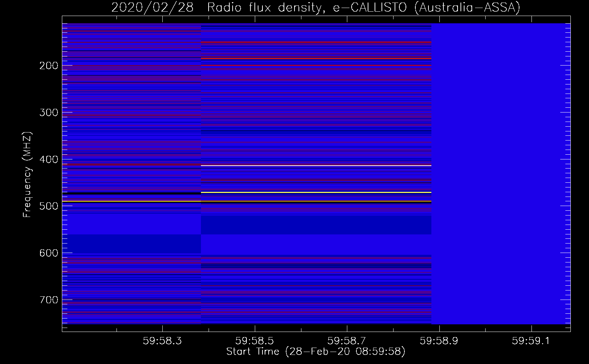The height and width of the screenshot is (364, 589).
Task: Click the plot title 'Radio flux density, e-CALLISTO (Australia-ASSA)'
Action: (x=364, y=7)
